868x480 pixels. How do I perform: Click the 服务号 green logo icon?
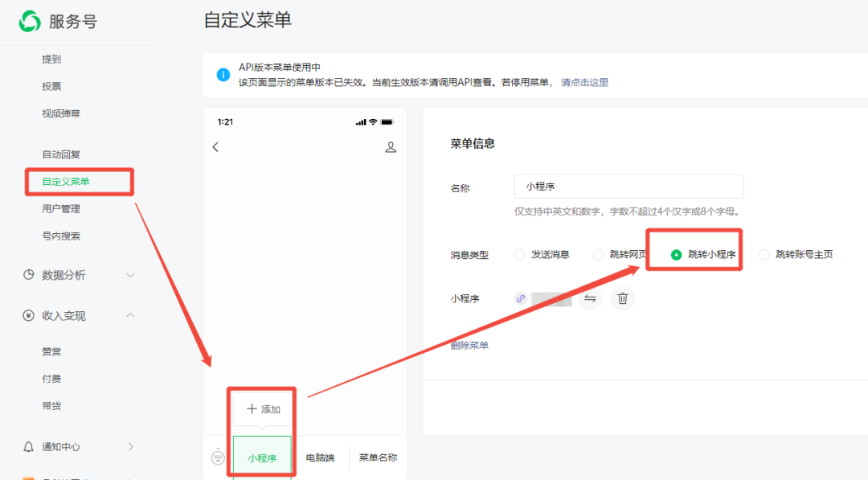(30, 22)
